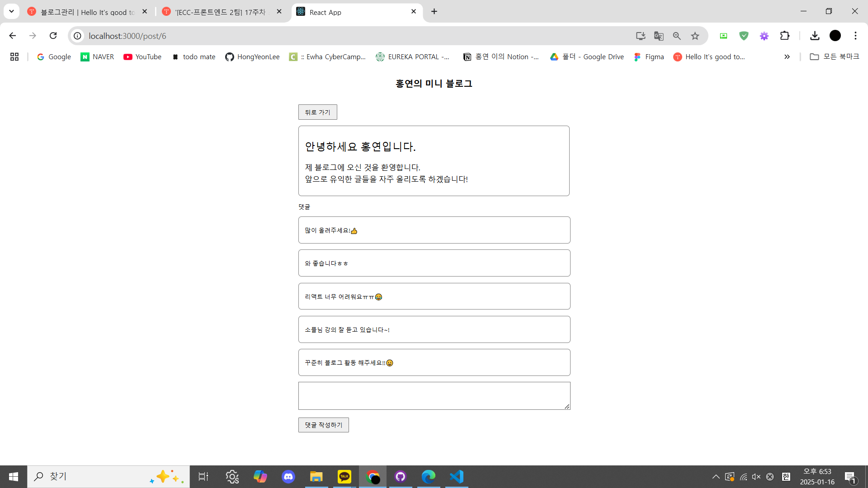This screenshot has height=488, width=868.
Task: Bookmark this page with star icon
Action: click(x=695, y=36)
